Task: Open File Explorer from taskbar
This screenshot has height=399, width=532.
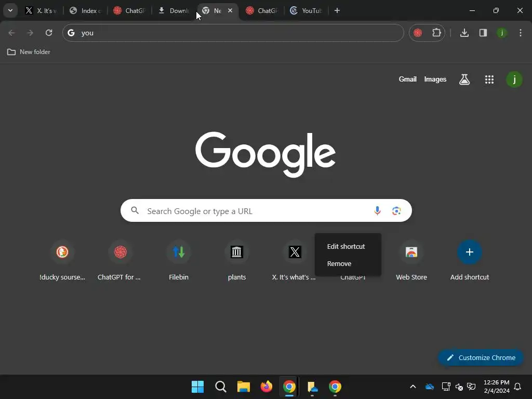Action: pos(243,387)
